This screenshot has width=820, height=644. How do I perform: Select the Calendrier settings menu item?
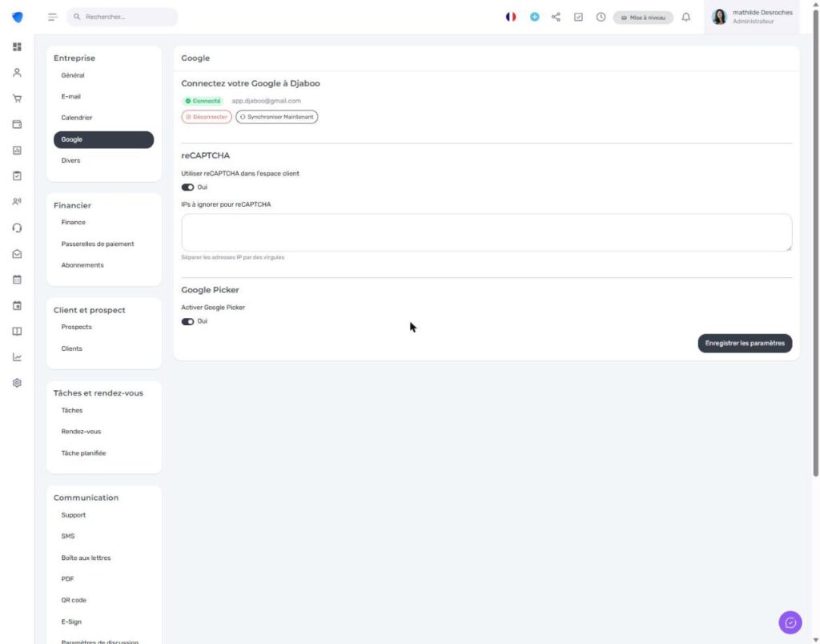click(x=77, y=118)
